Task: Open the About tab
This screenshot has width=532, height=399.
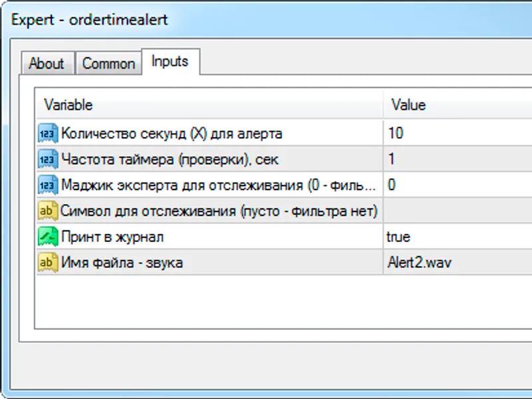Action: point(47,63)
